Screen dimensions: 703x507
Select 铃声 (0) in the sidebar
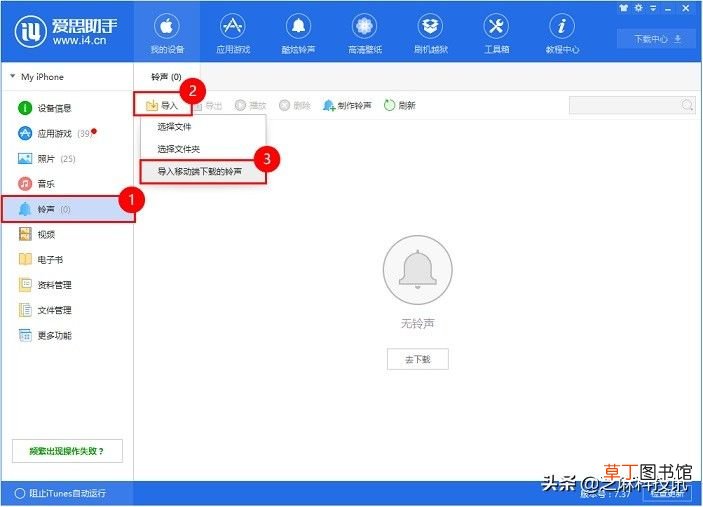68,209
